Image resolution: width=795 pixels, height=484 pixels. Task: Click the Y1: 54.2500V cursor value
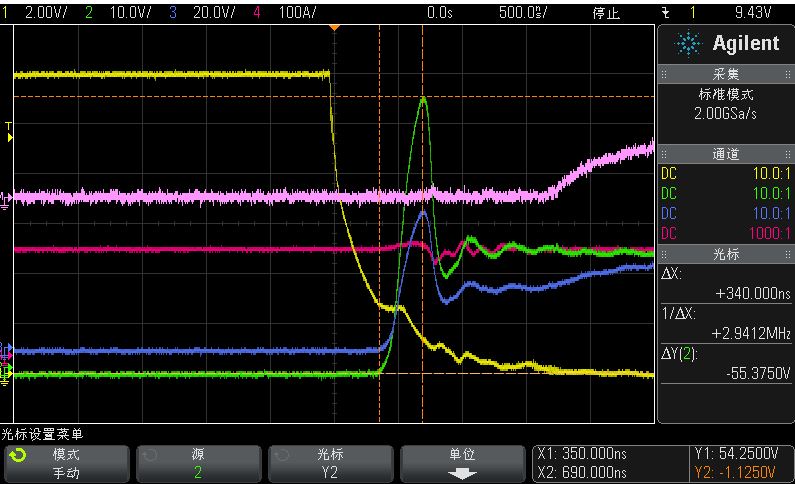tap(736, 454)
